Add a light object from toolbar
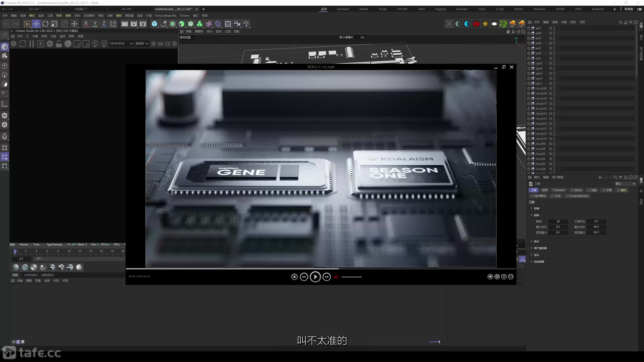 point(246,24)
